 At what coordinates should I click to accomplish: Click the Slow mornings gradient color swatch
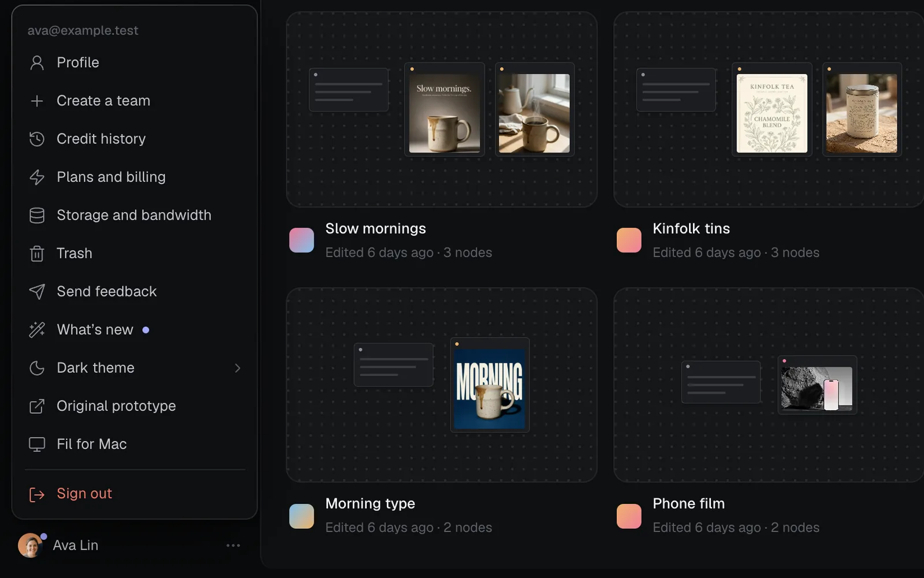(301, 240)
